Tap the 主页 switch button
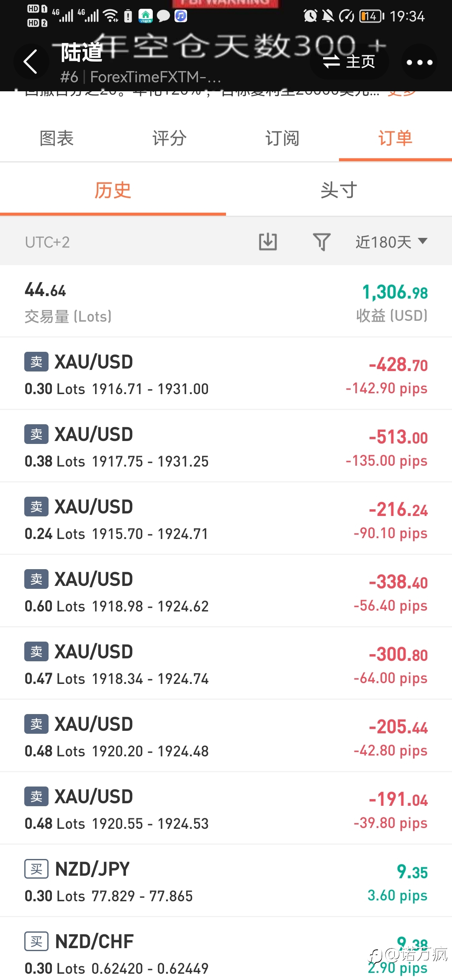The image size is (452, 980). [349, 62]
